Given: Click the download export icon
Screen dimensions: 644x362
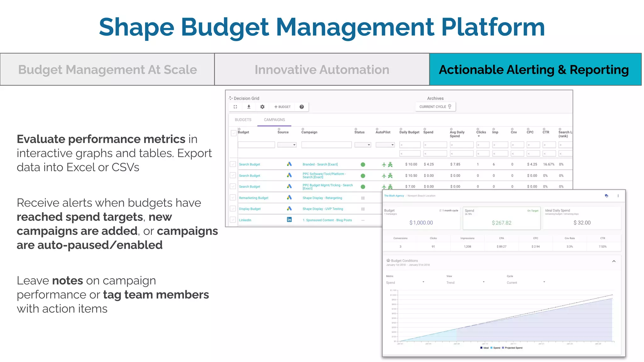Looking at the screenshot, I should point(249,107).
